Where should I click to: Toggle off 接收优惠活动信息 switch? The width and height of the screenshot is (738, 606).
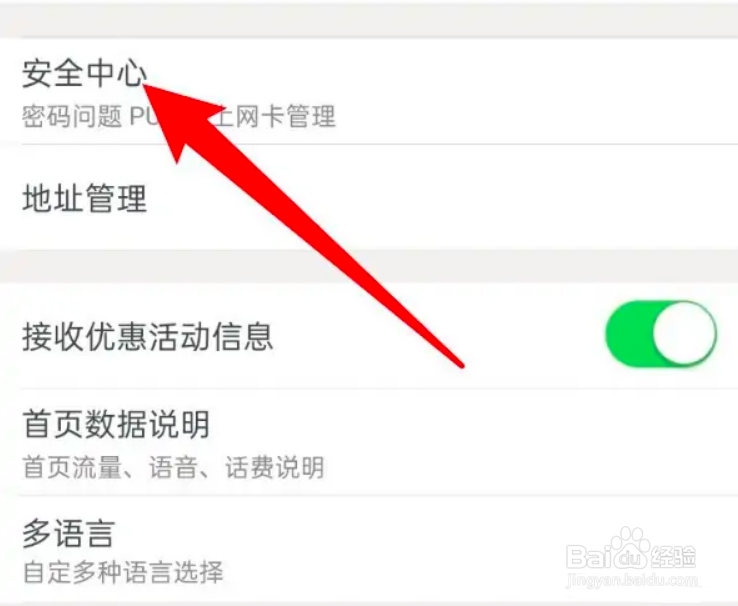coord(661,334)
